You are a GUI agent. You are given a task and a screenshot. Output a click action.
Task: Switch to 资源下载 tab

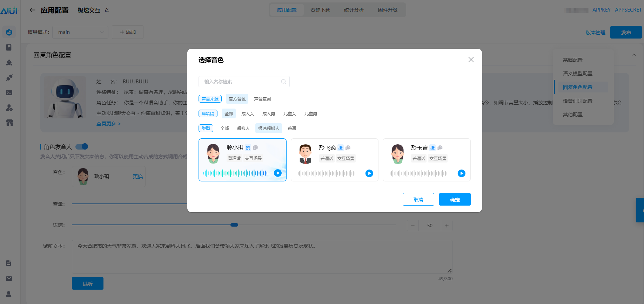(x=320, y=10)
